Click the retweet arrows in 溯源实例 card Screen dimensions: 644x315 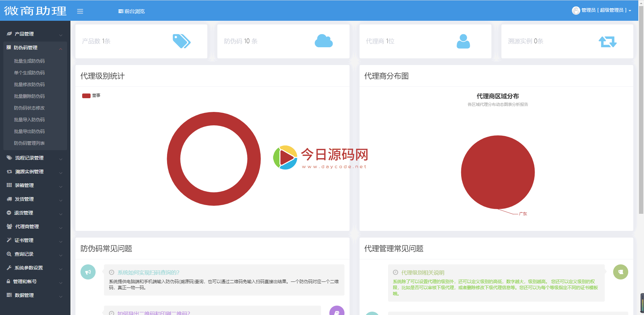click(608, 42)
